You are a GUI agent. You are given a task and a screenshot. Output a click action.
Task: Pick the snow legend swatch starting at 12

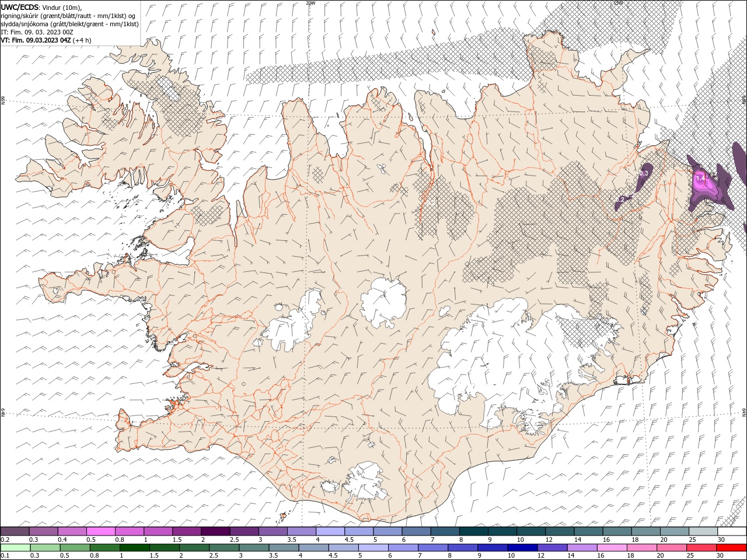(x=559, y=531)
